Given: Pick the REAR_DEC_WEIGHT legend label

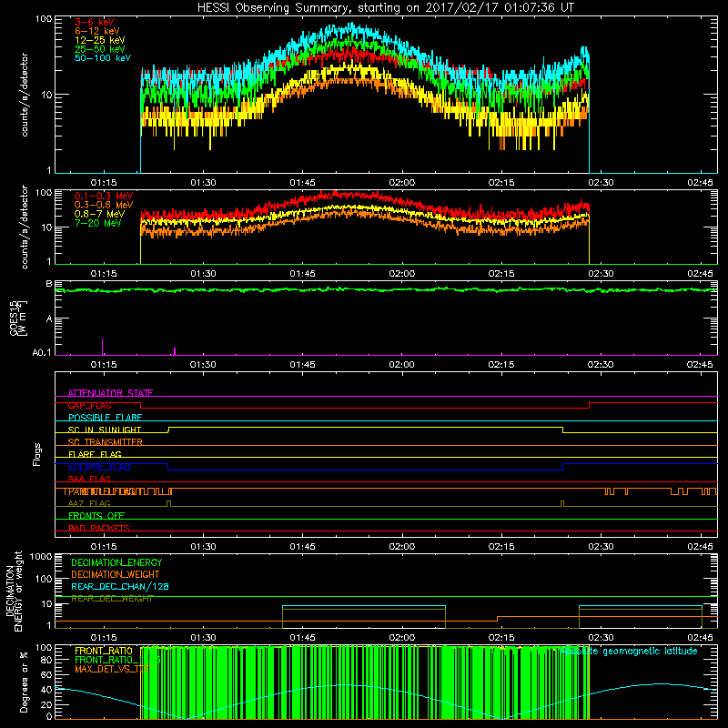Looking at the screenshot, I should tap(112, 599).
